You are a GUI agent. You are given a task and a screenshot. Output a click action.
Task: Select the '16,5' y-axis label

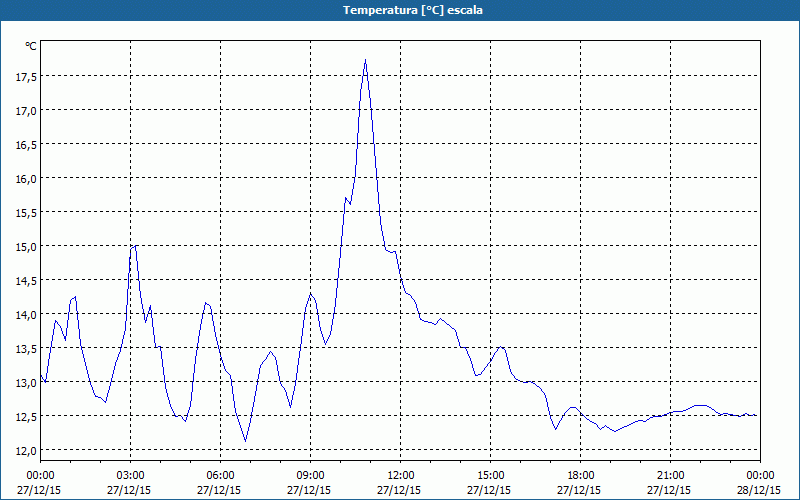[x=27, y=144]
